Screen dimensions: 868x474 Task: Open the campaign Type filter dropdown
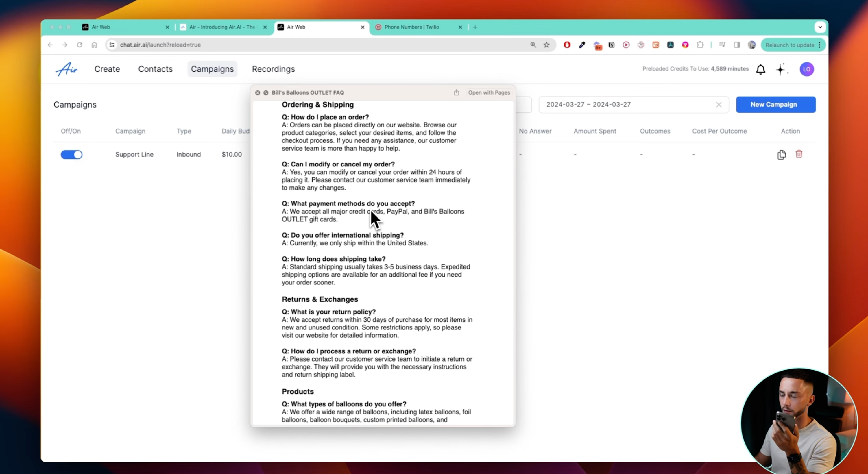184,131
